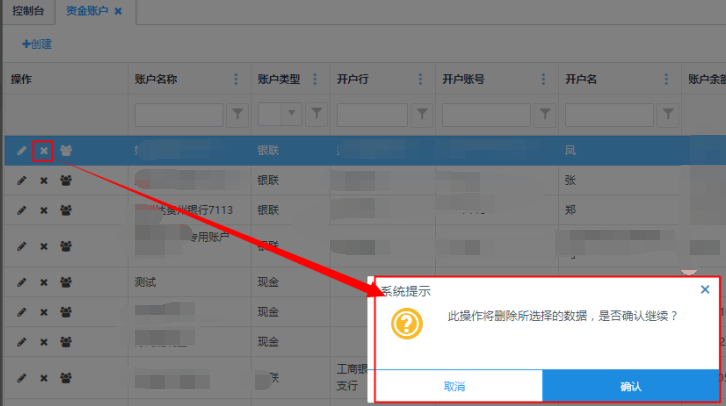Click the delete X icon in the highlighted 凤 row
726x406 pixels.
coord(43,151)
